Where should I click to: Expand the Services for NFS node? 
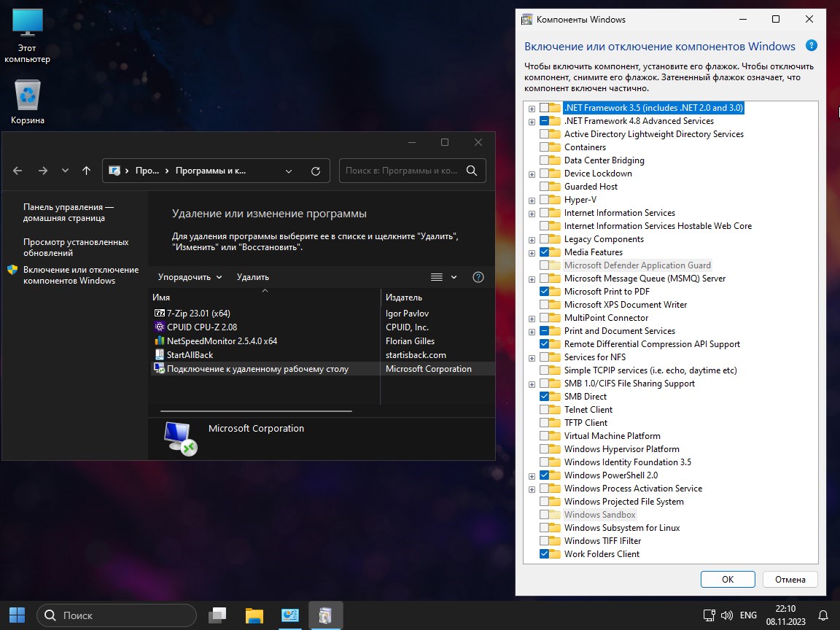pos(532,357)
